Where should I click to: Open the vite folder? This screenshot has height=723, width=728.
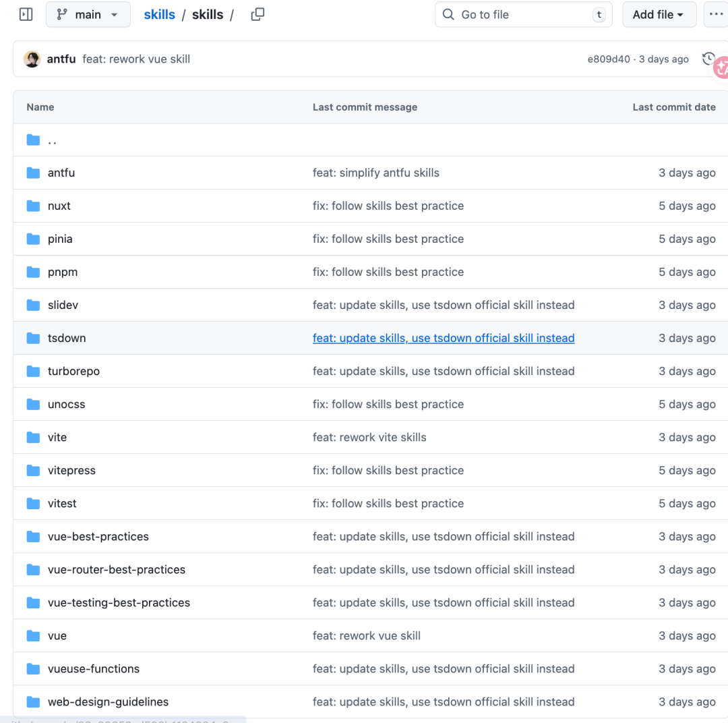pyautogui.click(x=57, y=437)
